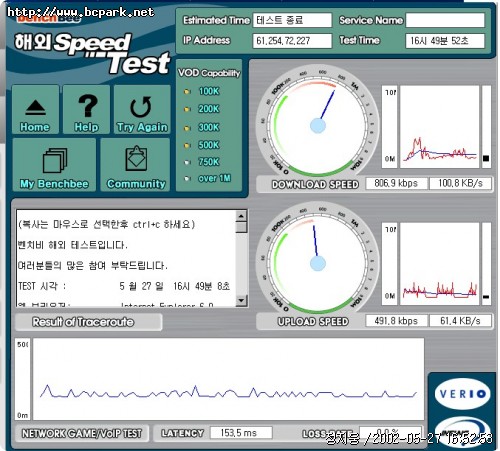The width and height of the screenshot is (500, 451).
Task: Click the VERIO logo
Action: click(x=462, y=394)
